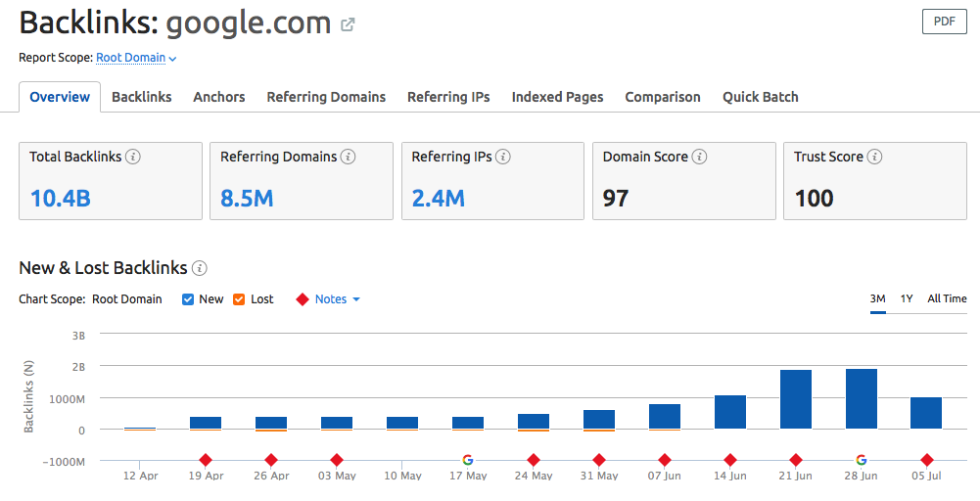Click Google update icon at 28 Jun
The height and width of the screenshot is (501, 980).
tap(862, 460)
